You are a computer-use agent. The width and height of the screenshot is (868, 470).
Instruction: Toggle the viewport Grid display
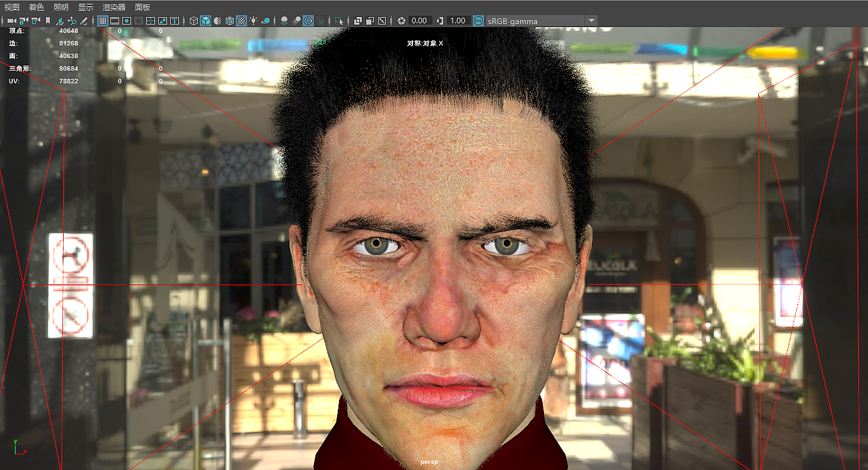point(102,20)
